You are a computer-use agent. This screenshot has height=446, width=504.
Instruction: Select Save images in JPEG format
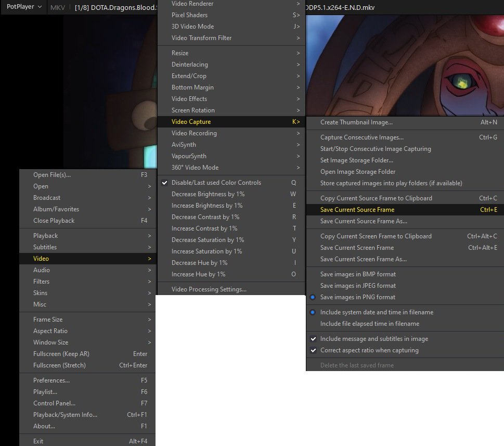(x=405, y=286)
